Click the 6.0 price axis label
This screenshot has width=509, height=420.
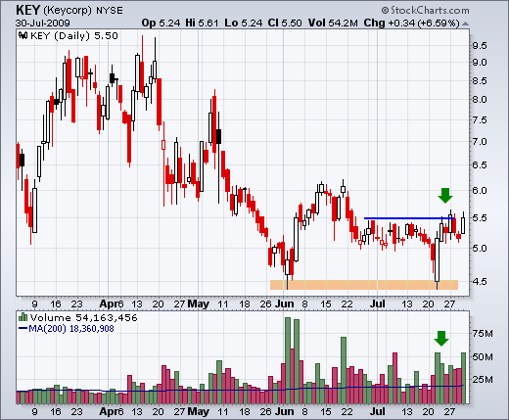(x=480, y=191)
